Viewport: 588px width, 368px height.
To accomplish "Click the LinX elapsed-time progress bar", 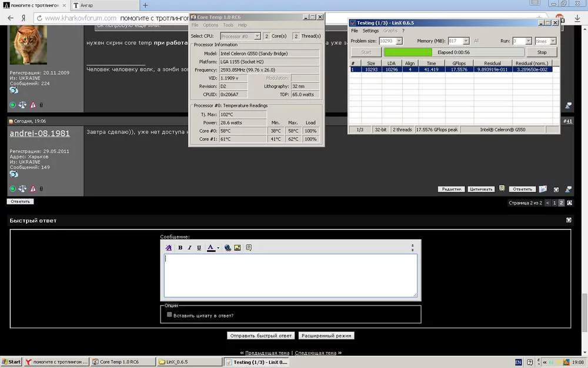I will pos(452,52).
